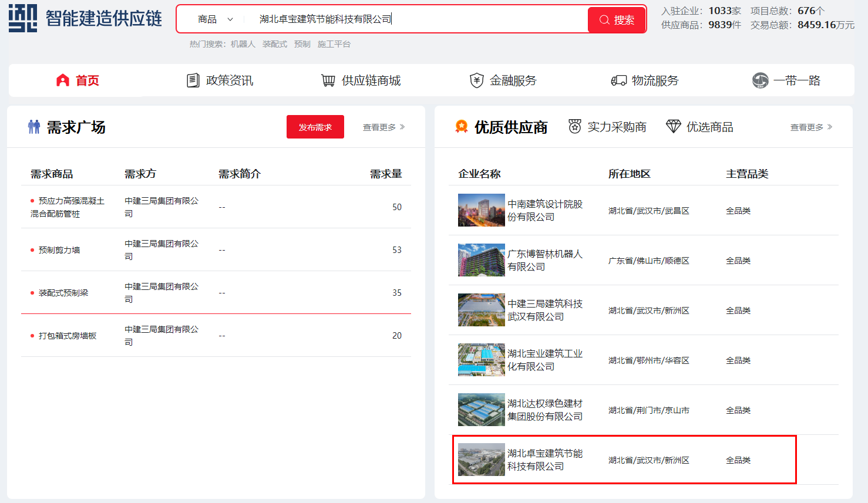Open the 一带一路 menu item
868x503 pixels.
coord(786,80)
